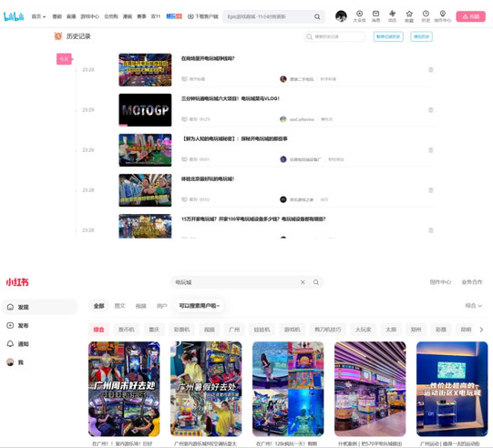Click the pink 投稿 upload button
This screenshot has width=493, height=448.
pyautogui.click(x=471, y=16)
